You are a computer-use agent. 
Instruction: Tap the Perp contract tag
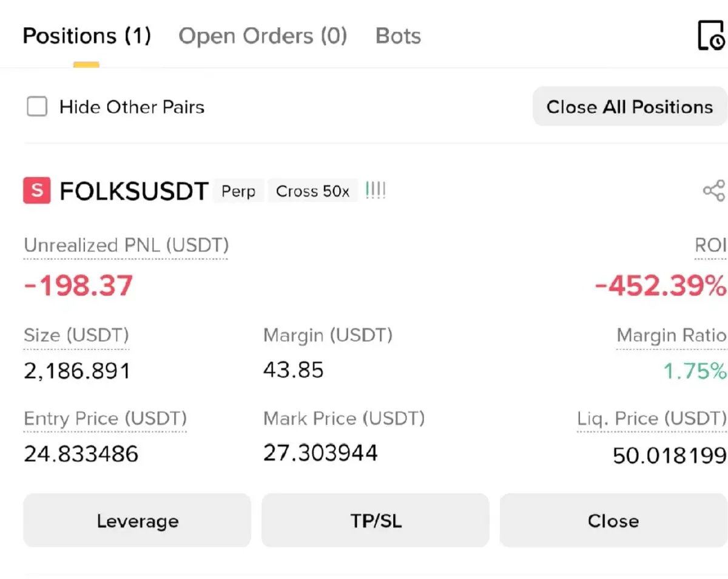click(x=238, y=191)
